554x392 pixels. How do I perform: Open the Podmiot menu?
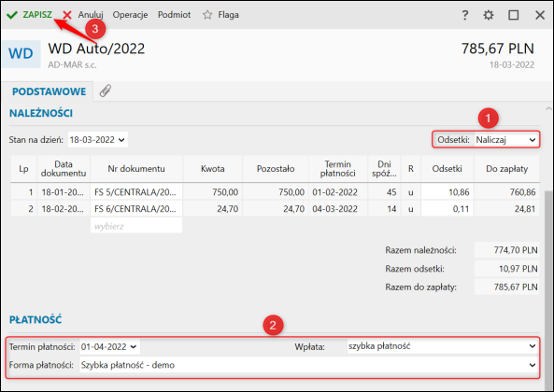174,15
